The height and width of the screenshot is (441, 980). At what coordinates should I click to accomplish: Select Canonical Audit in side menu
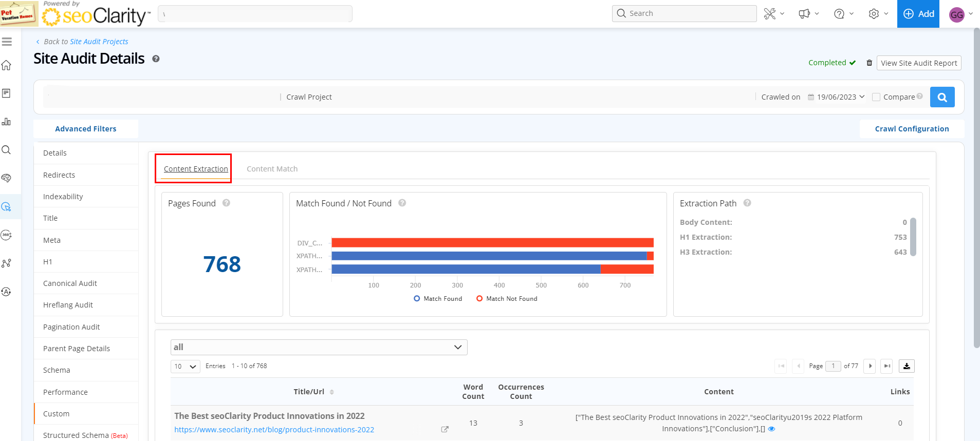click(x=70, y=283)
